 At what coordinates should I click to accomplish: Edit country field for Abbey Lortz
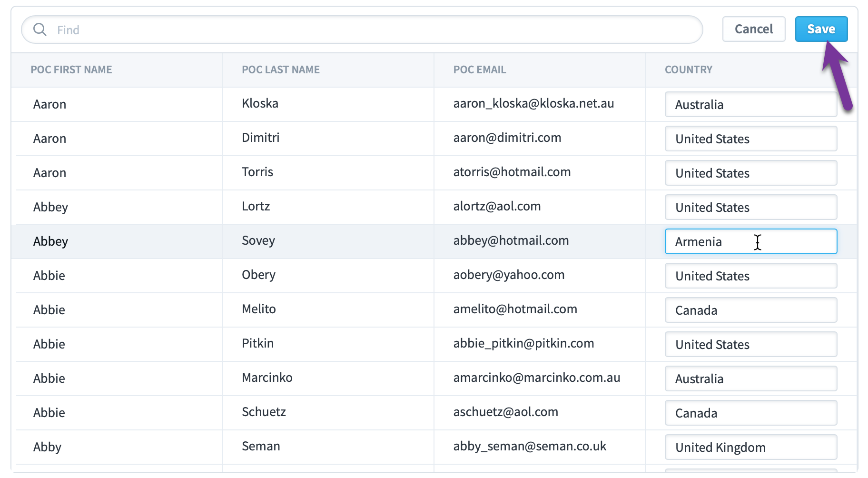point(751,207)
